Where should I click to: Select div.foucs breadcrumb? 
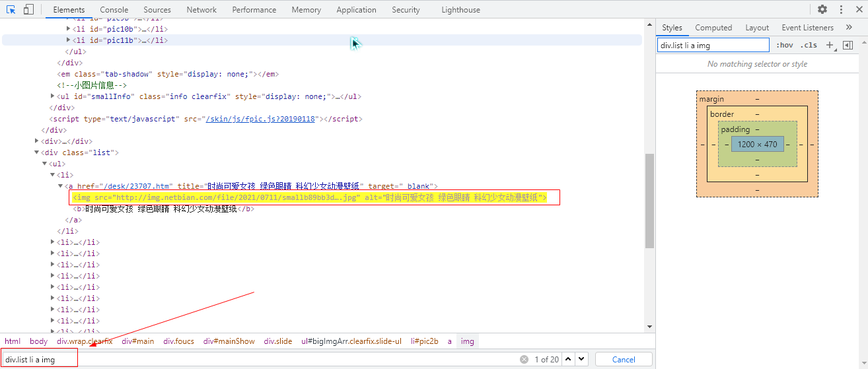point(179,341)
